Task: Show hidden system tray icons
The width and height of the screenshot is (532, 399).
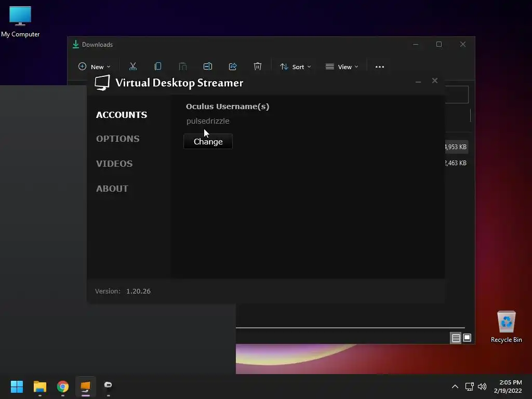Action: (x=455, y=387)
